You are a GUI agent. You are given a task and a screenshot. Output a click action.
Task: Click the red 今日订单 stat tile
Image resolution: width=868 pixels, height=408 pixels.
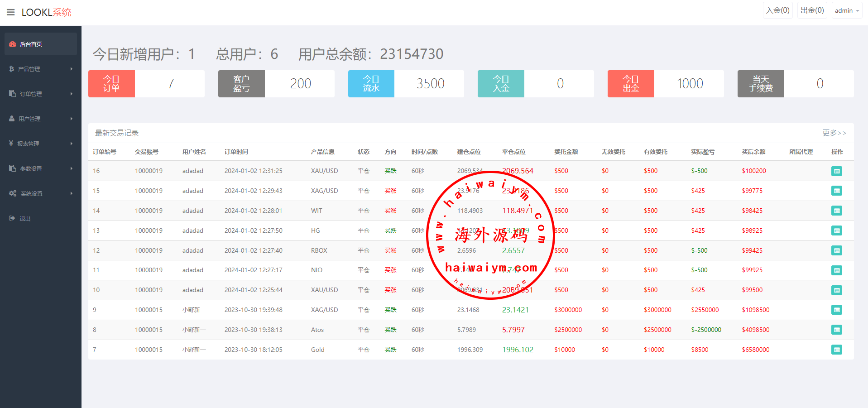[111, 84]
